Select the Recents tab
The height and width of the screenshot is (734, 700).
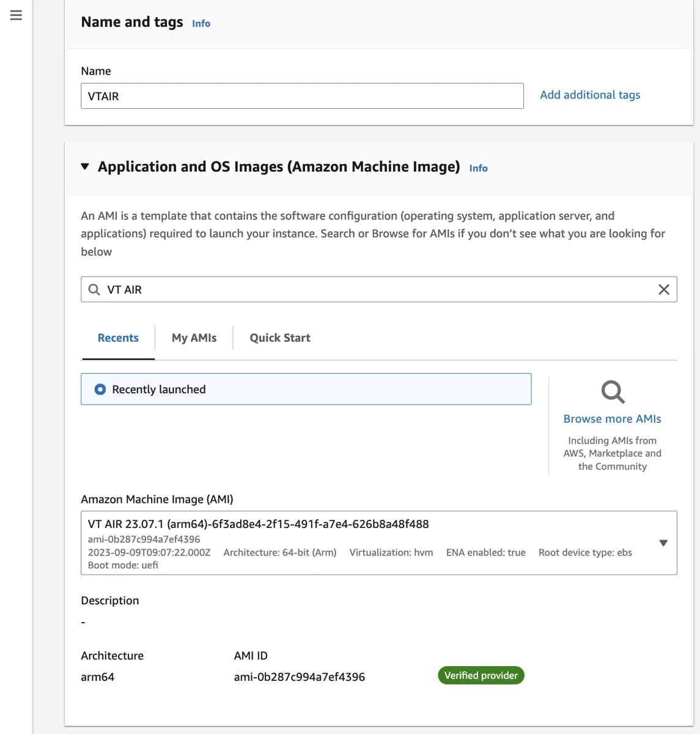[118, 338]
